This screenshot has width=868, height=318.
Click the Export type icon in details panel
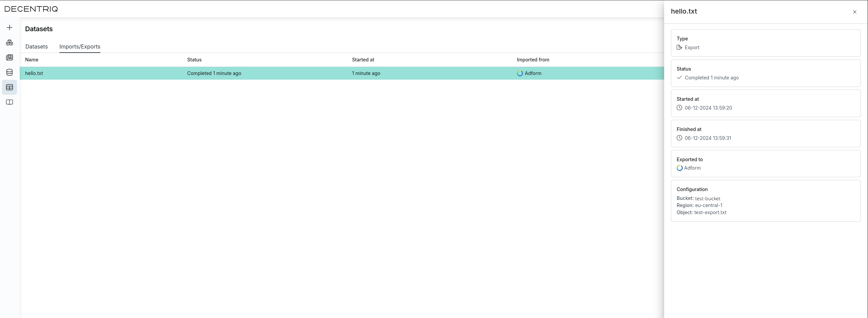[x=679, y=48]
